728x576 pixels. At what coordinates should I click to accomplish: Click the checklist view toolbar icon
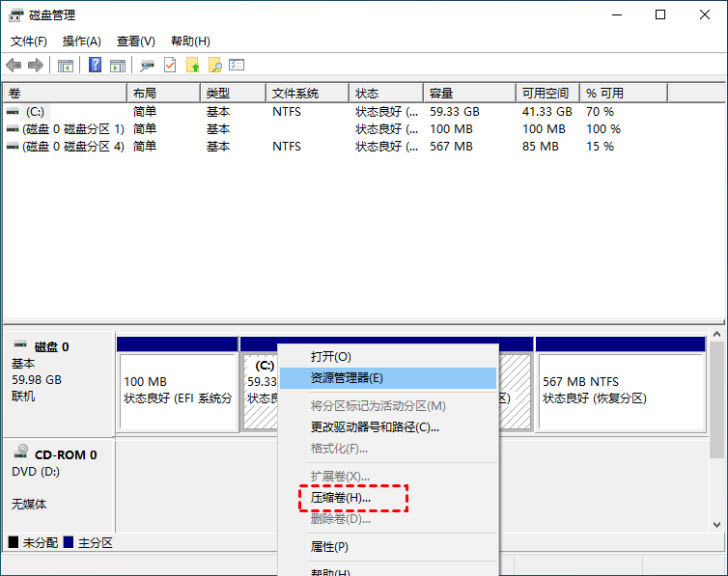click(237, 65)
